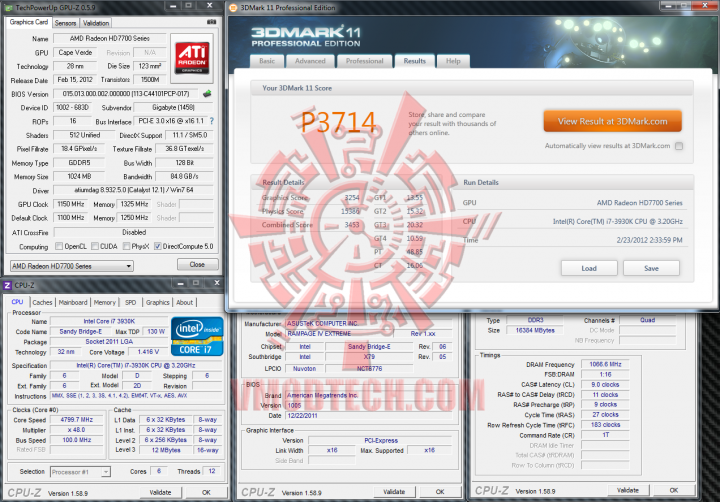Click the Release Date Feb 15, 2012 field
Viewport: 720px width, 502px height.
(75, 80)
